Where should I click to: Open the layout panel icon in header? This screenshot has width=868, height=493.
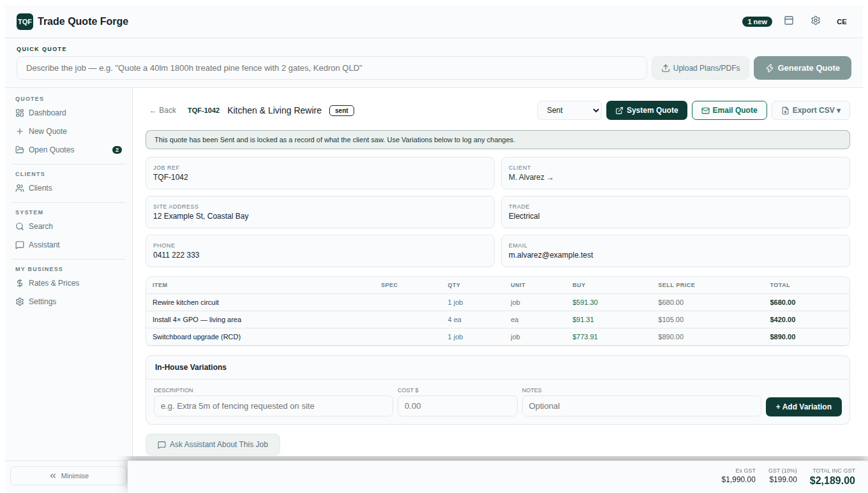[x=789, y=20]
